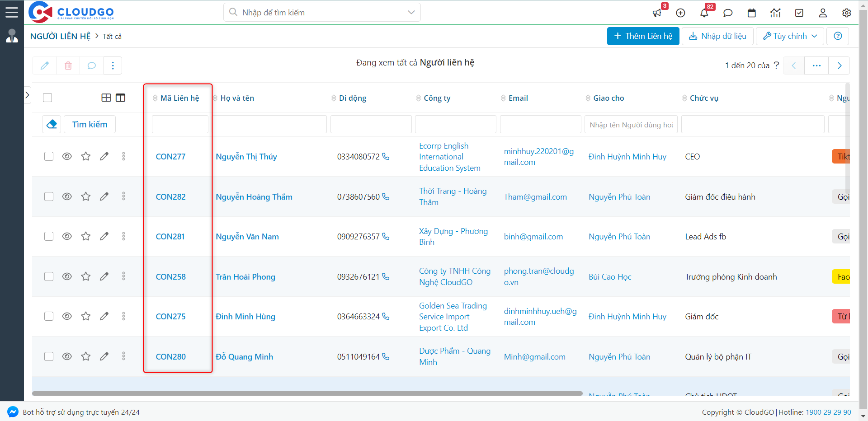The height and width of the screenshot is (421, 868).
Task: Open the search box dropdown chevron
Action: click(x=411, y=12)
